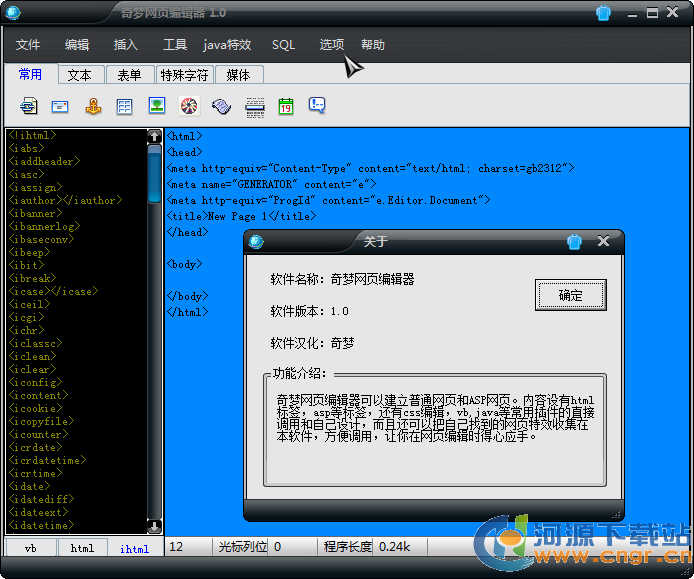Viewport: 694px width, 579px height.
Task: Insert a horizontal rule icon
Action: coord(254,108)
